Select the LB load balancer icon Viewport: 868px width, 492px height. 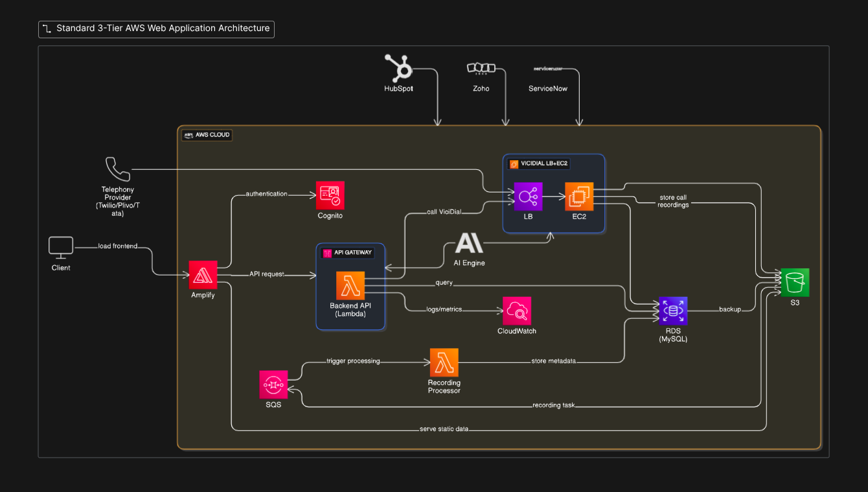(528, 196)
